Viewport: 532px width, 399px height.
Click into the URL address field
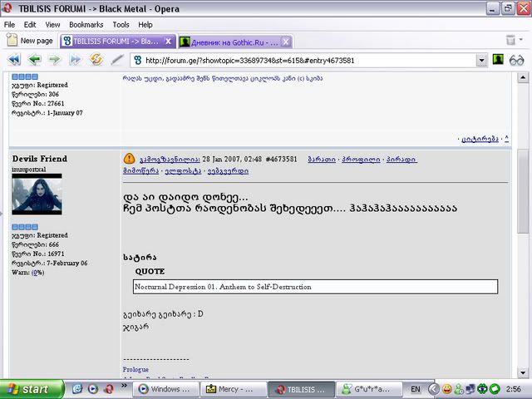point(308,60)
